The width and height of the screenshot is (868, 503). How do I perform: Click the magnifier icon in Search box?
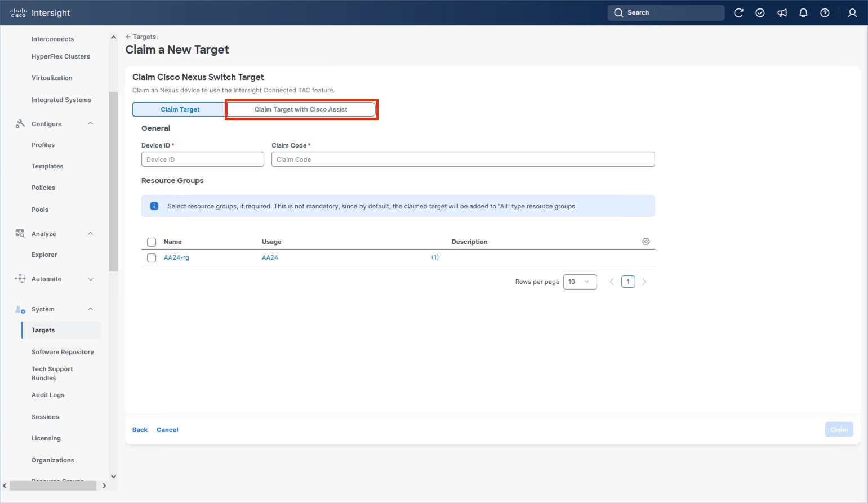[x=618, y=13]
